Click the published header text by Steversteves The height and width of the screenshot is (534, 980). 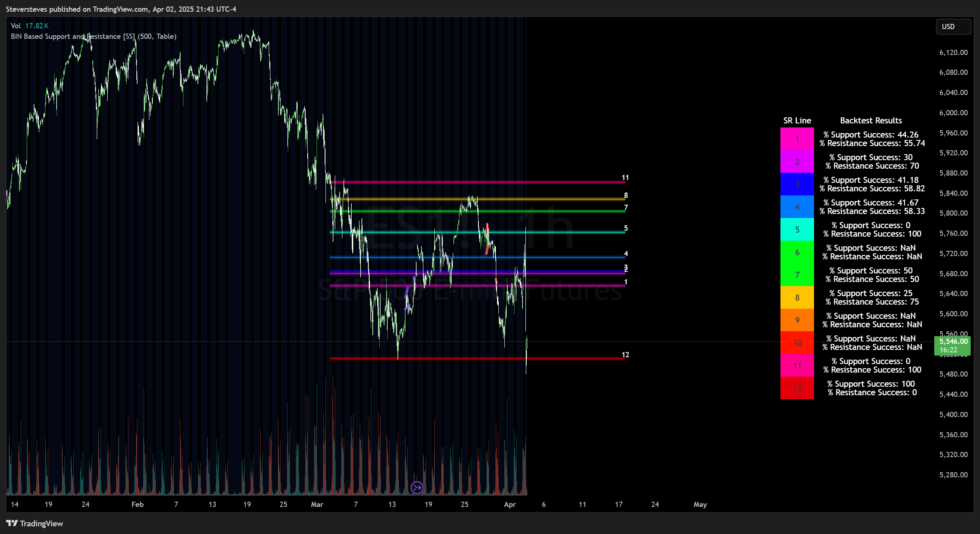121,9
